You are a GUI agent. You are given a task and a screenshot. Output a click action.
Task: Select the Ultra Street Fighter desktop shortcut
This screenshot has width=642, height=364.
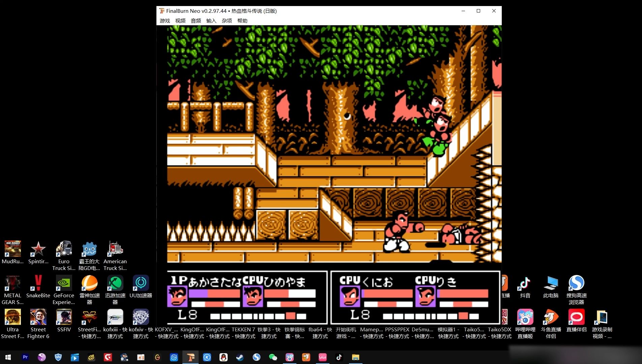[x=12, y=324]
